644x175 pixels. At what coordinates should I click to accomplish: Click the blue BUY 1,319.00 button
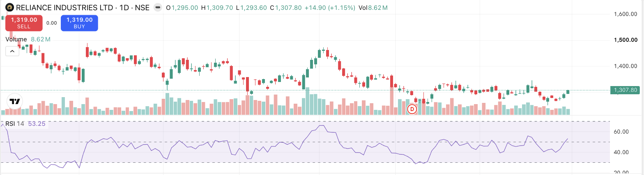(79, 23)
